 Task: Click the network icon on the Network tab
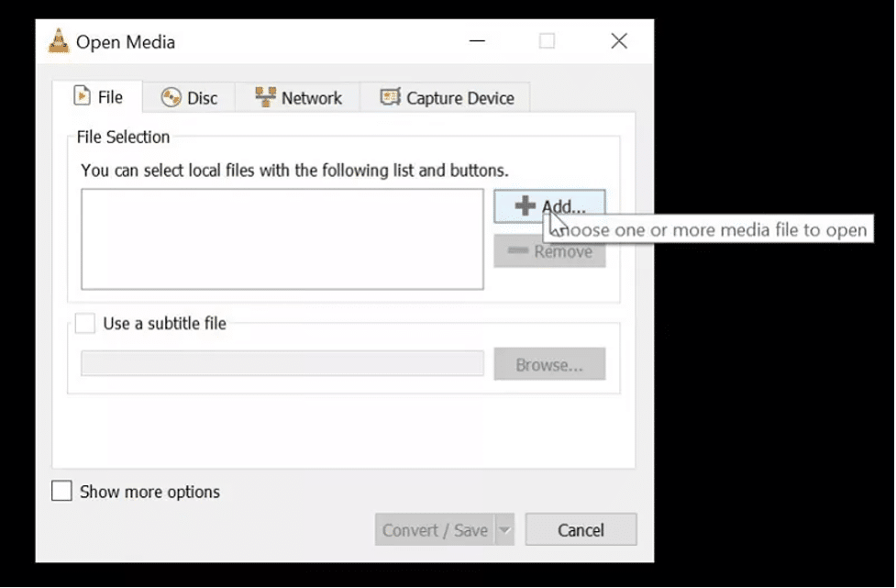[266, 95]
